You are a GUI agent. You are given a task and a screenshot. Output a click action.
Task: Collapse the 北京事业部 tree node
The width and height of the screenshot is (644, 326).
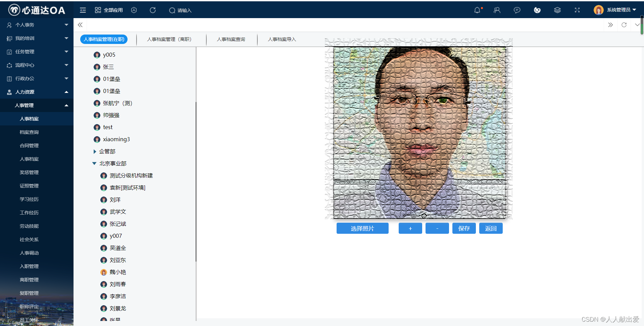[94, 164]
